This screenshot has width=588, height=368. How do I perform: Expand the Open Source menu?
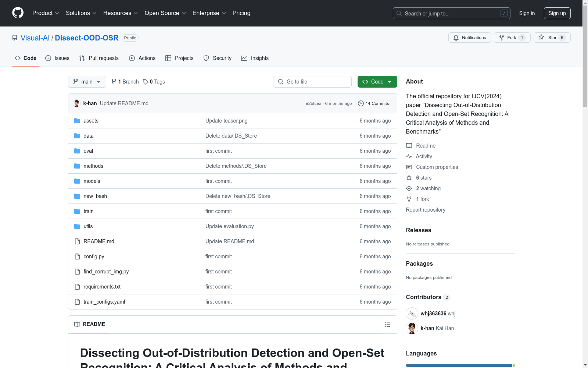165,13
